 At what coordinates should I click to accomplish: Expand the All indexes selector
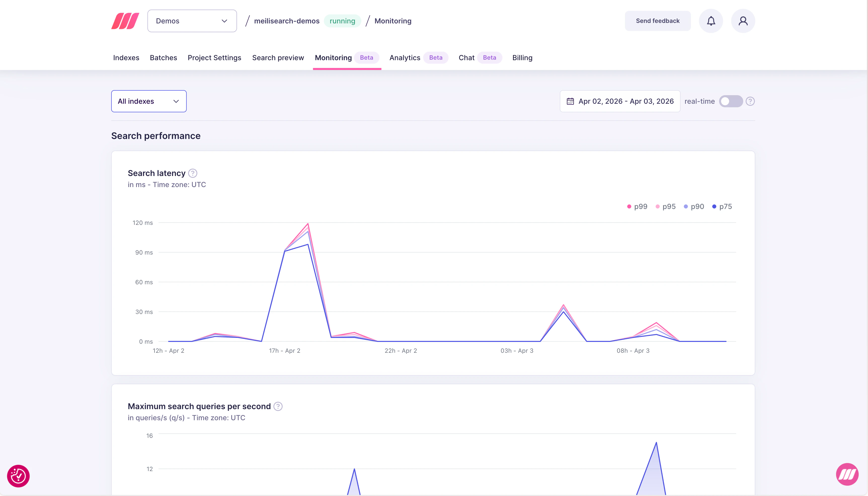tap(148, 101)
